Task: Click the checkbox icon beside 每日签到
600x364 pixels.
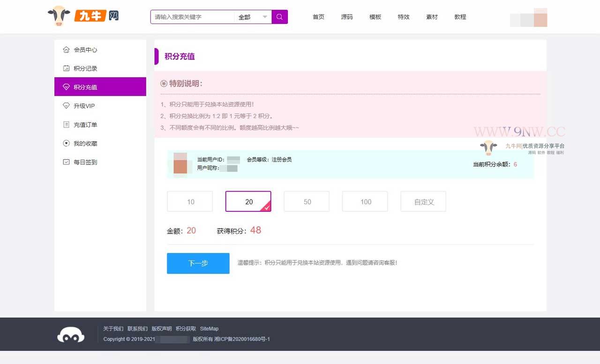Action: (x=66, y=162)
